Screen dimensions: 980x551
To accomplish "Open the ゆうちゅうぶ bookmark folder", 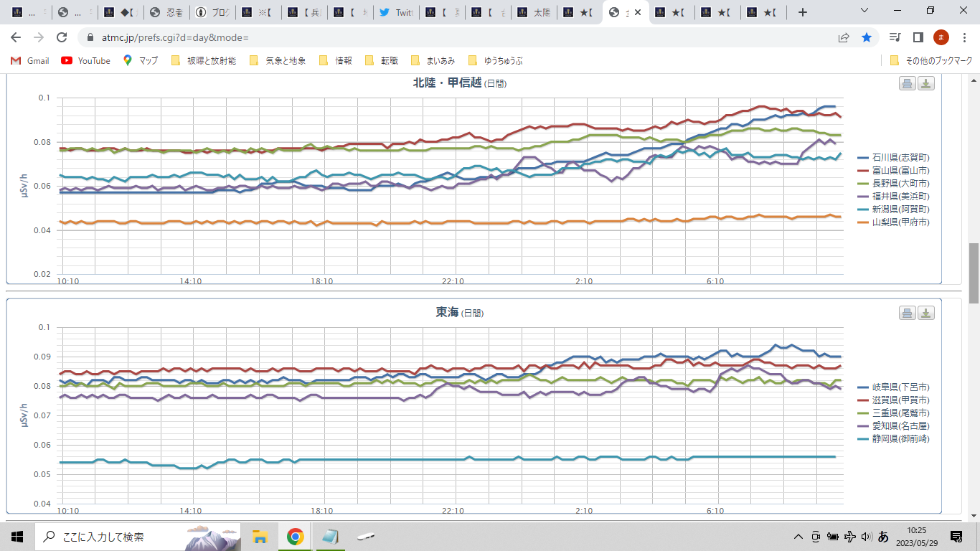I will 494,61.
